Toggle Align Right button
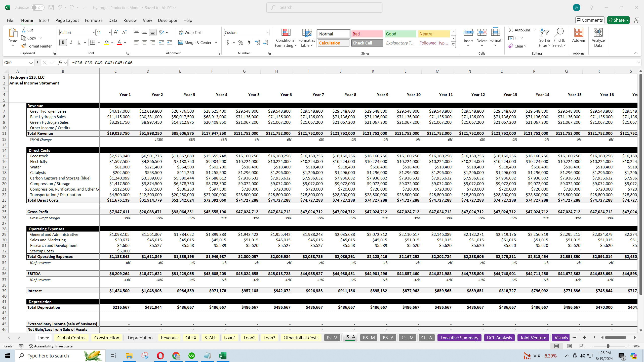This screenshot has width=644, height=362. (152, 42)
